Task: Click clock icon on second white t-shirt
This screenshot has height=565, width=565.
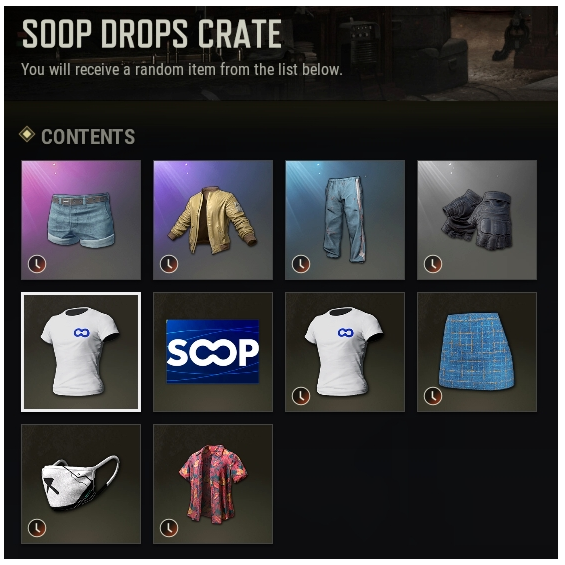Action: click(301, 396)
